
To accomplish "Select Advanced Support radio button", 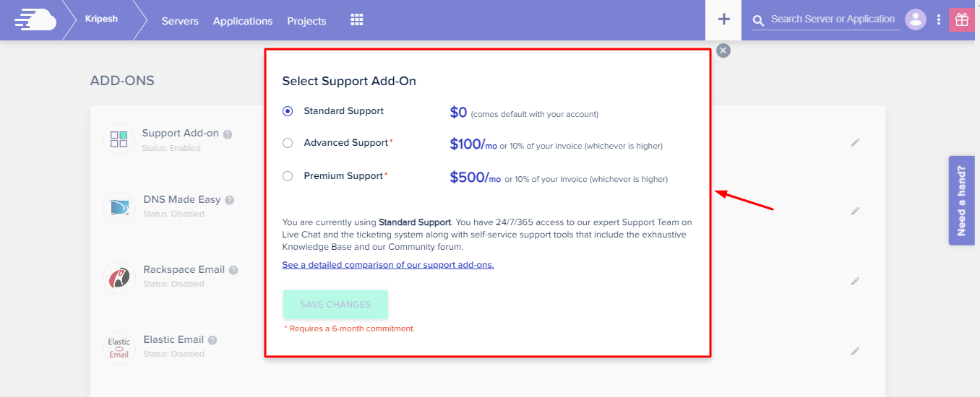I will tap(288, 143).
